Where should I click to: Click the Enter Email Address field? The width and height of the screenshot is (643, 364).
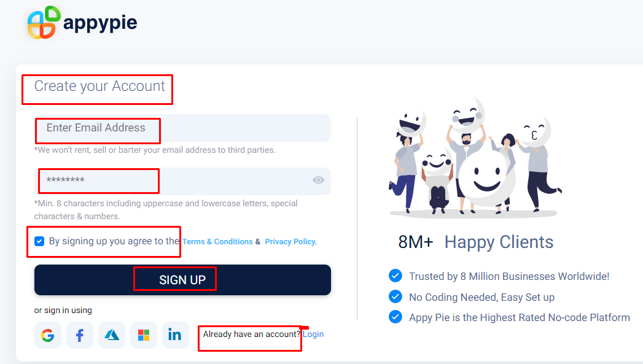pyautogui.click(x=182, y=128)
